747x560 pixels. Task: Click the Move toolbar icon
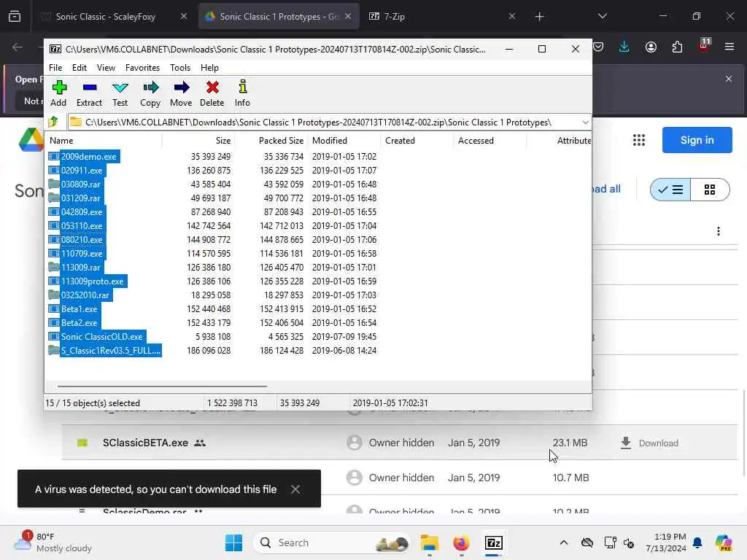(181, 93)
